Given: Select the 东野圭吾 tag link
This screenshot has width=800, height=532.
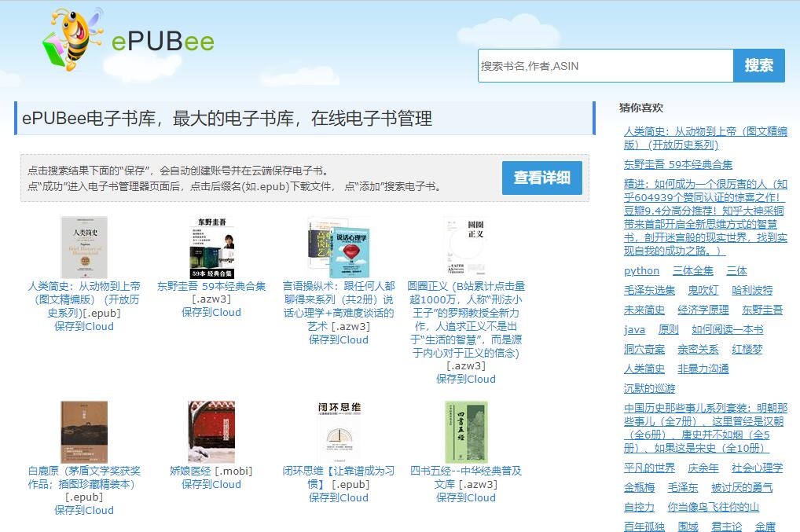Looking at the screenshot, I should [762, 310].
